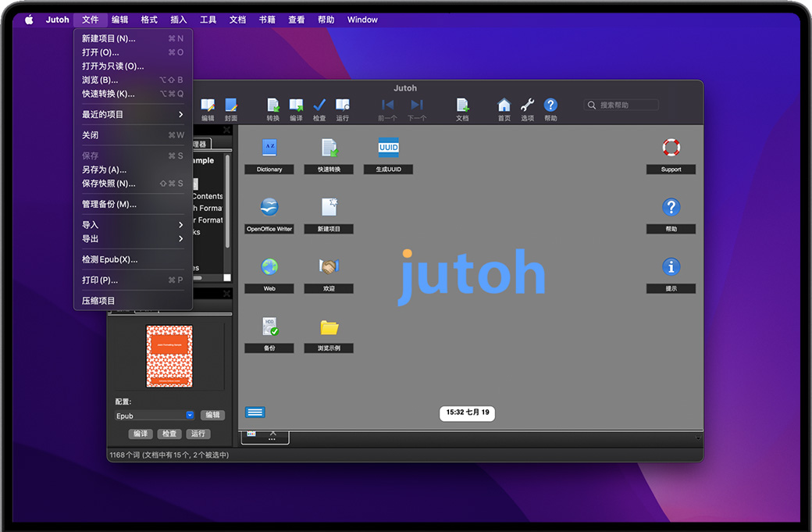
Task: Open the Web globe icon
Action: 269,267
